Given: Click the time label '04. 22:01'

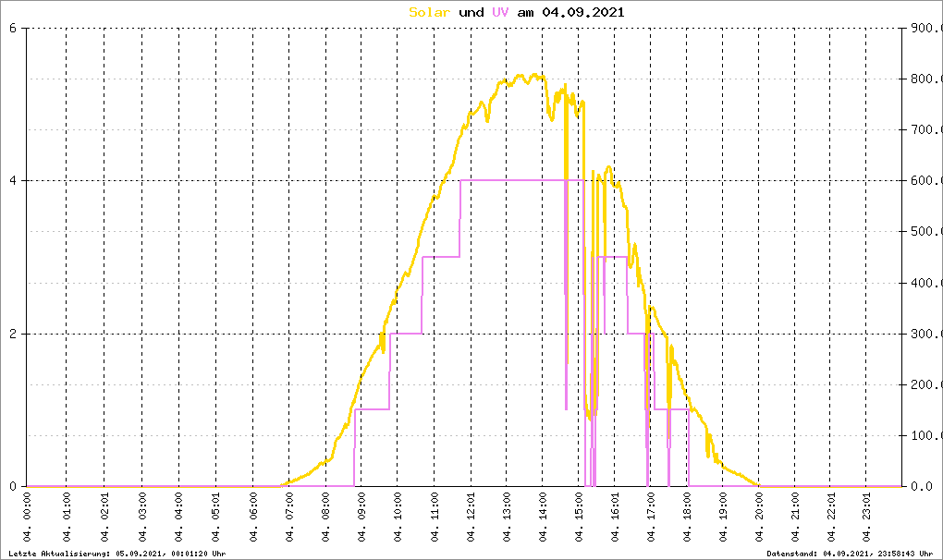Looking at the screenshot, I should (x=830, y=517).
